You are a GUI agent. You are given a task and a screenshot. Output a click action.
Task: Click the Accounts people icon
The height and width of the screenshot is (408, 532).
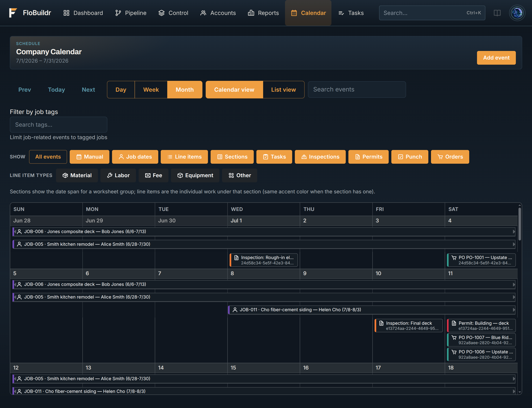(x=203, y=13)
